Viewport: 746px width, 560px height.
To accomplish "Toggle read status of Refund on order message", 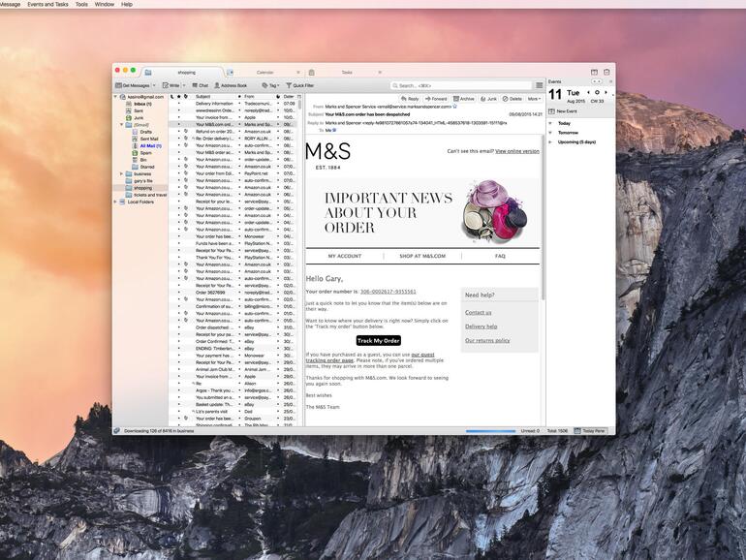I will 239,132.
